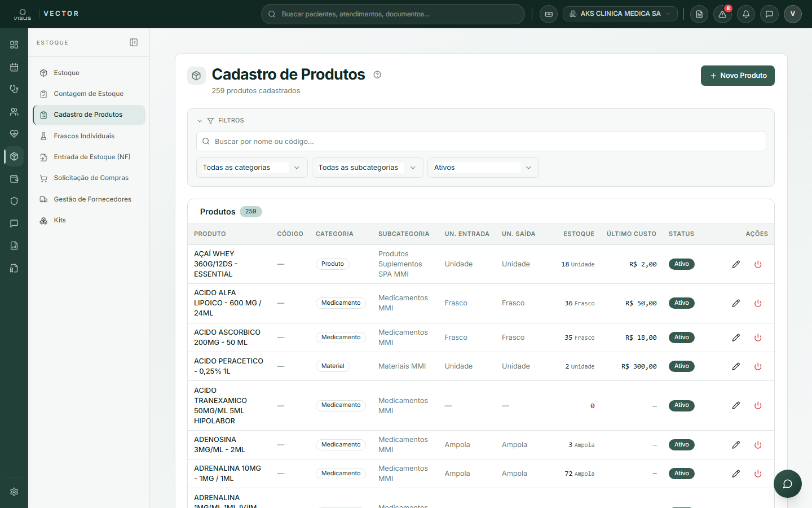812x508 pixels.
Task: Deactivate ADENOSINA 3MG/ML product
Action: click(x=758, y=445)
